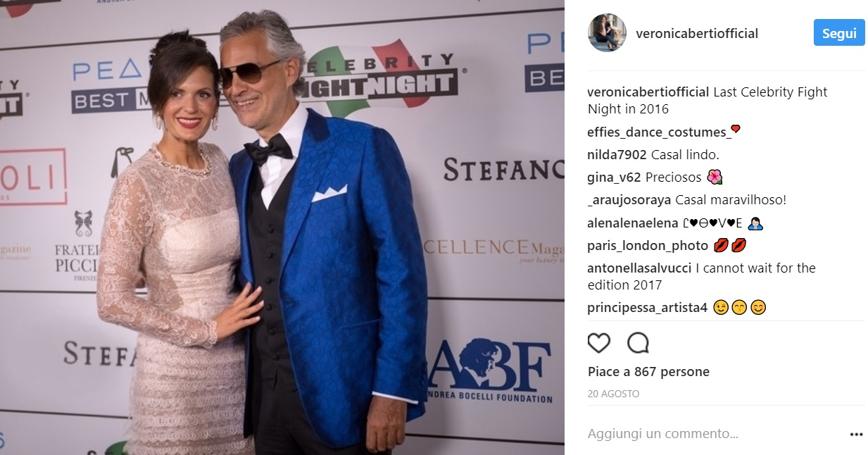868x455 pixels.
Task: View who liked via Piace a 867 persone
Action: coord(648,372)
